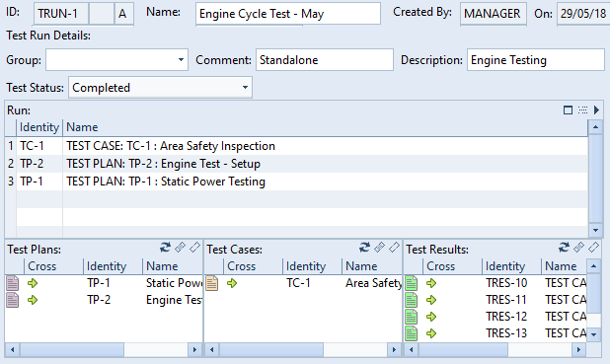Click the Name field with Engine Cycle Test
This screenshot has width=610, height=364.
point(288,14)
